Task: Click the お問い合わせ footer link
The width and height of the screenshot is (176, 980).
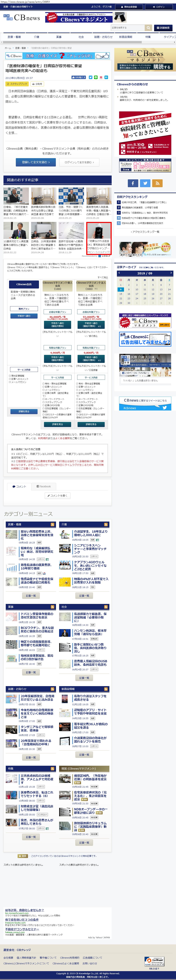Action: click(x=90, y=963)
